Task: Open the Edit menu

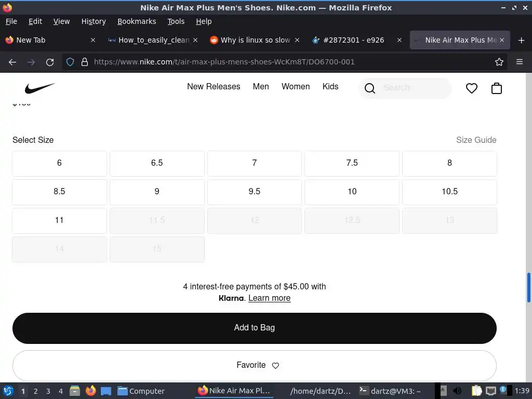Action: [35, 21]
